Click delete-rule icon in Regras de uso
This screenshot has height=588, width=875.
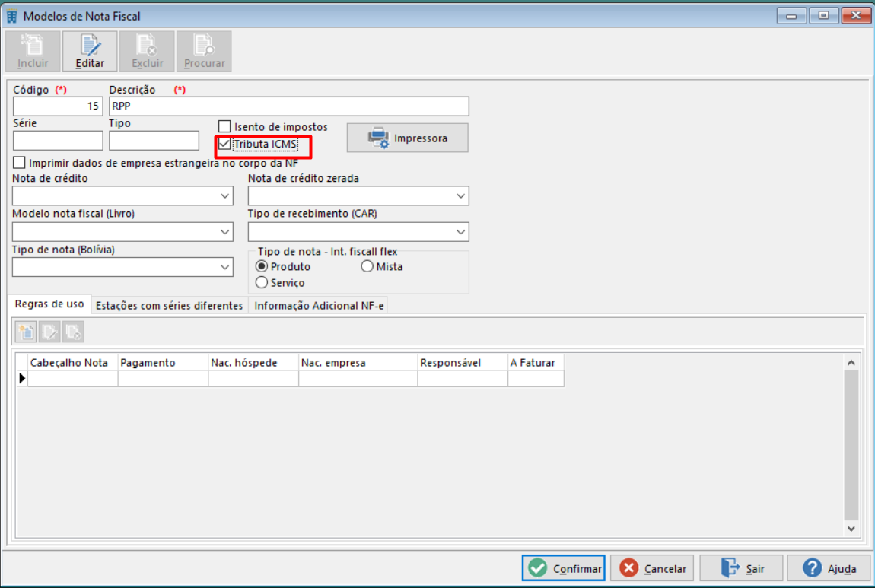[73, 332]
